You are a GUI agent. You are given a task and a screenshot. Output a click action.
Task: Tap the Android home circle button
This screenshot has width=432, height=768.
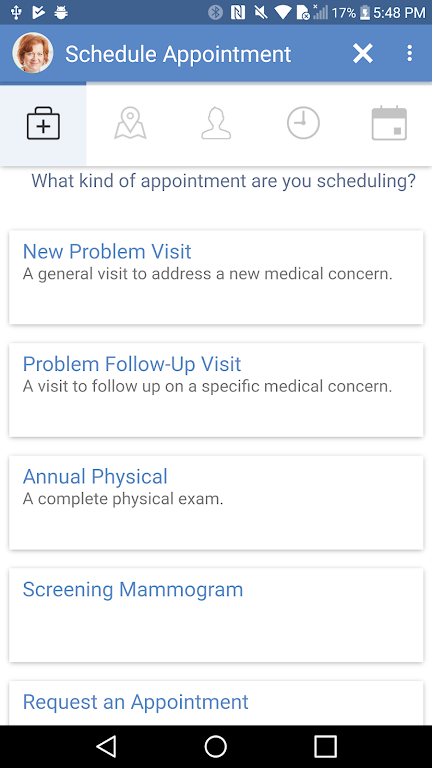coord(216,746)
